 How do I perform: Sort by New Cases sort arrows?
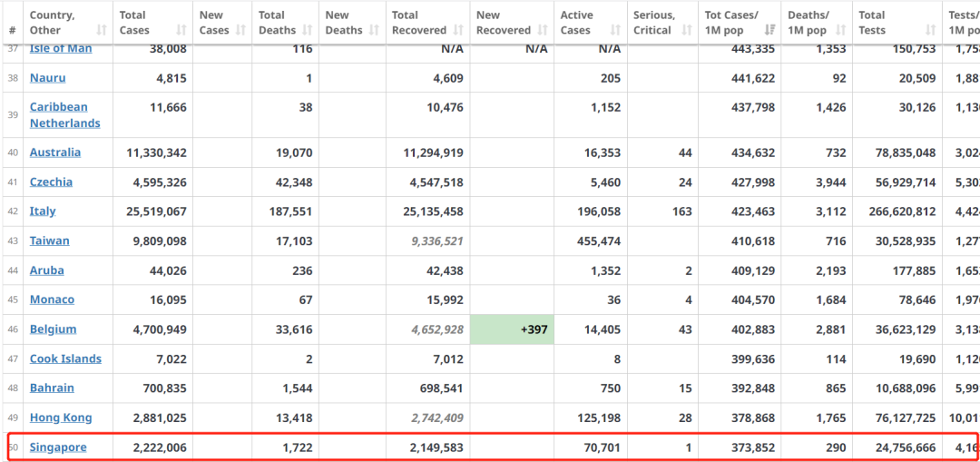(x=240, y=30)
